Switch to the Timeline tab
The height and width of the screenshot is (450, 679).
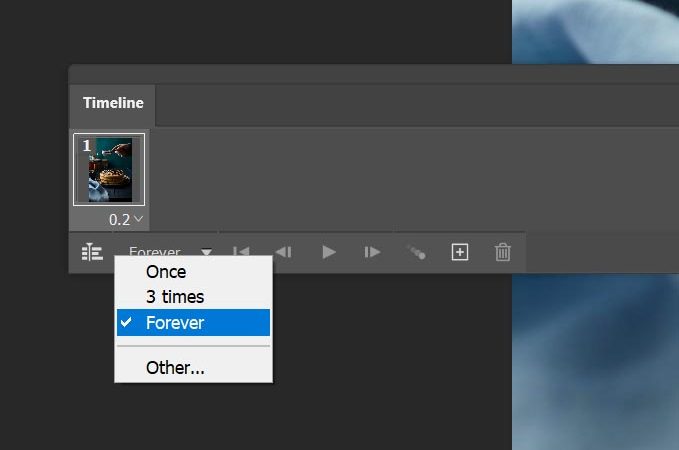coord(113,103)
